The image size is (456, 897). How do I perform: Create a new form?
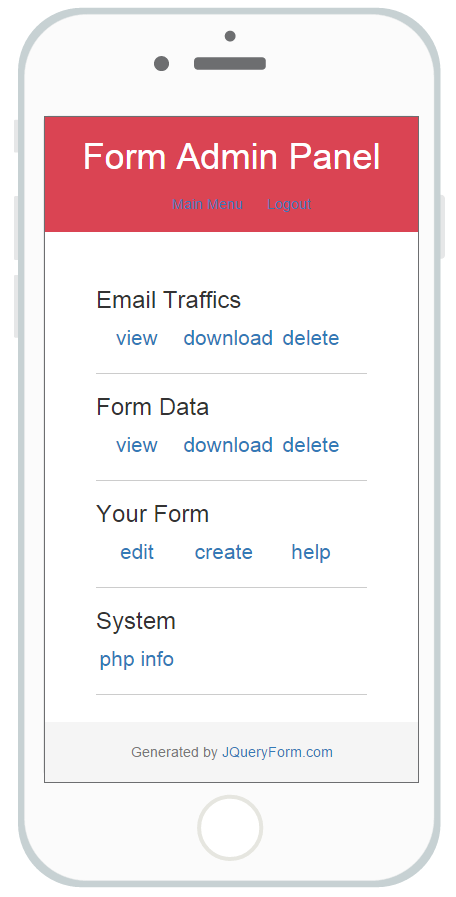[x=224, y=552]
